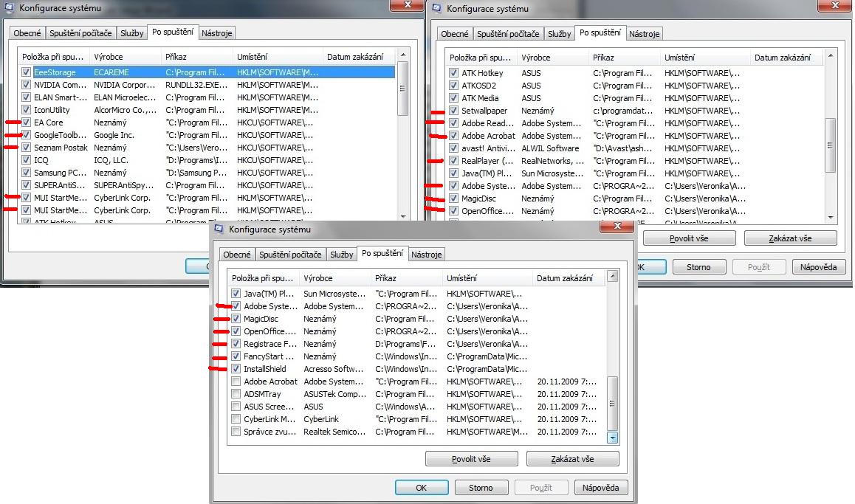
Task: Uncheck avast! Antivi... in the right window
Action: (453, 148)
